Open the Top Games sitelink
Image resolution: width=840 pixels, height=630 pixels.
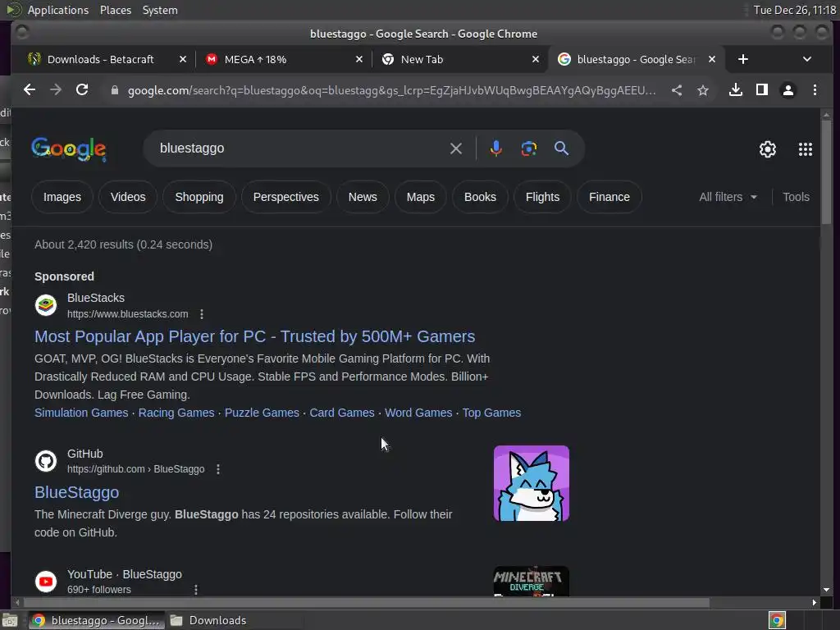[x=491, y=413]
